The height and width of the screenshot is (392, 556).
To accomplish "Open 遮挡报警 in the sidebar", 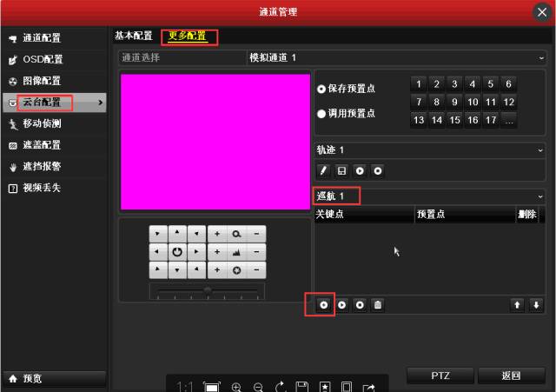I will [54, 166].
